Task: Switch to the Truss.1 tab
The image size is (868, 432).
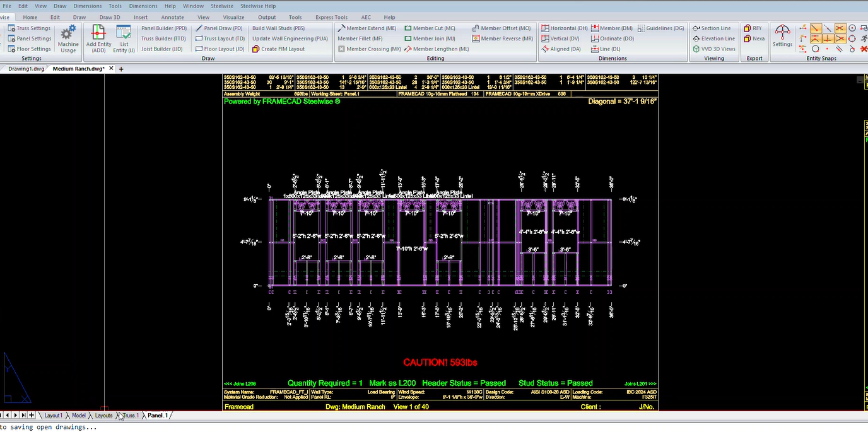Action: tap(129, 415)
